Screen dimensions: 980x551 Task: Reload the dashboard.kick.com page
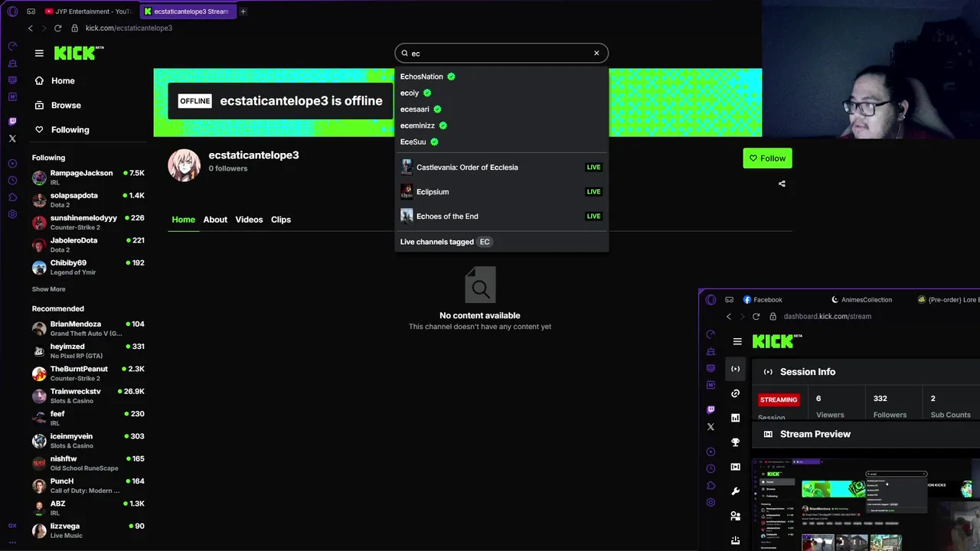pos(756,317)
